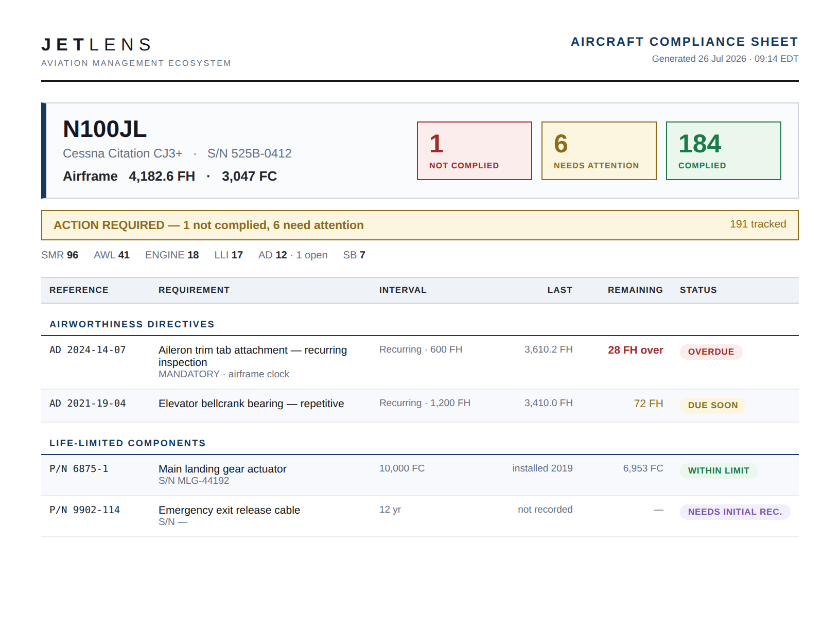840x630 pixels.
Task: Click the Cessna Citation CJ3+ model text
Action: (x=122, y=153)
